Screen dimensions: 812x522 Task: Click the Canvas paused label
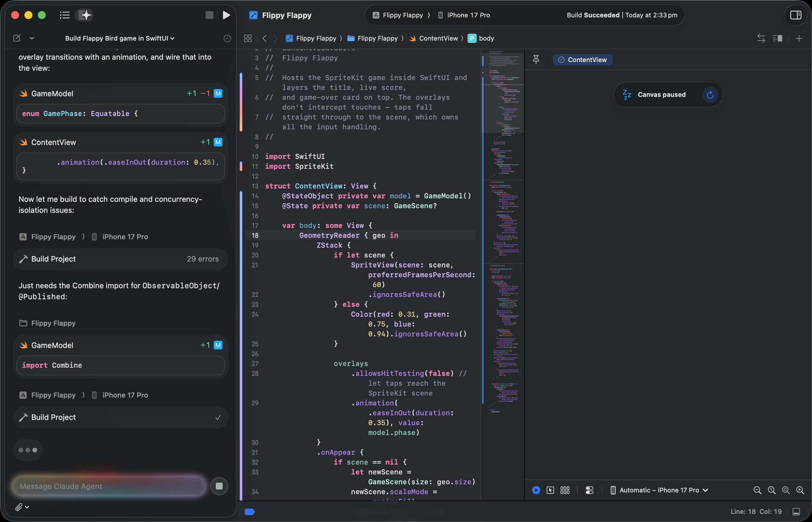pos(661,95)
